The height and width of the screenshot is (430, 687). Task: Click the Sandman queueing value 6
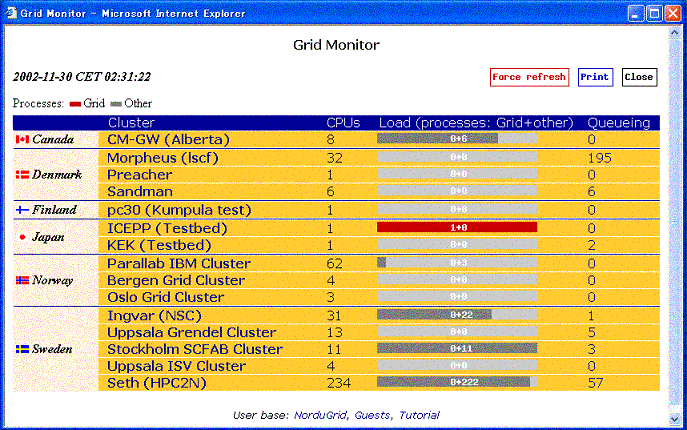pyautogui.click(x=591, y=192)
